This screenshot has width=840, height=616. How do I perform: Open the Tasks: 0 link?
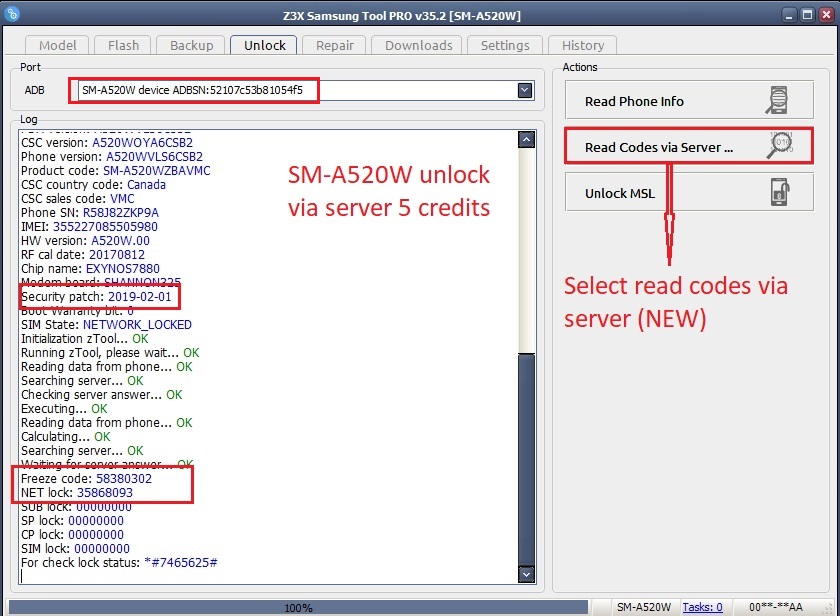tap(702, 607)
